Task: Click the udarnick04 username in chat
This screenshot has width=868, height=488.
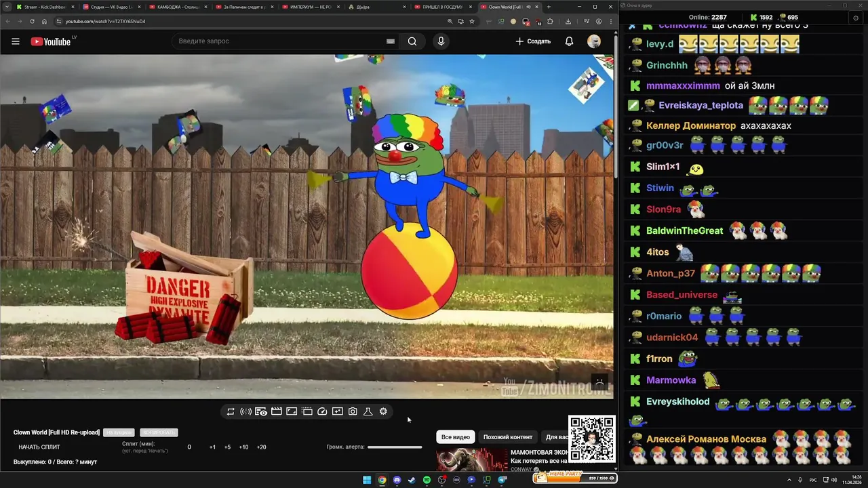Action: 672,337
